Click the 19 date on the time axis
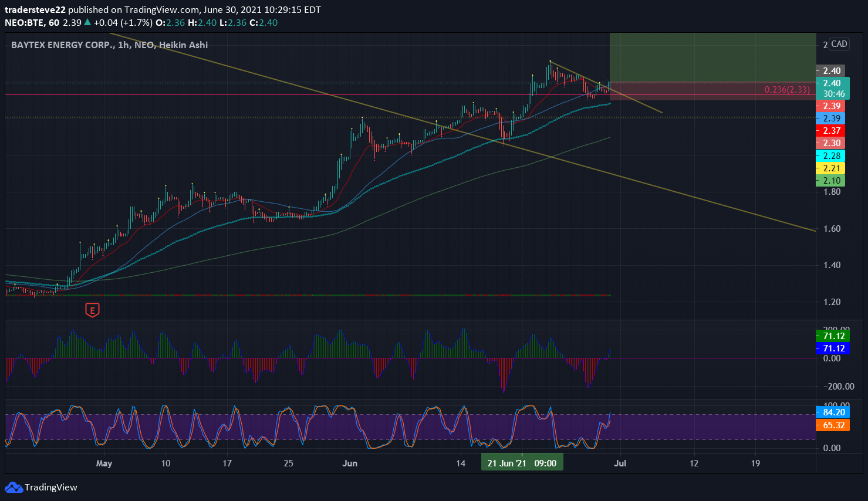 coord(755,463)
